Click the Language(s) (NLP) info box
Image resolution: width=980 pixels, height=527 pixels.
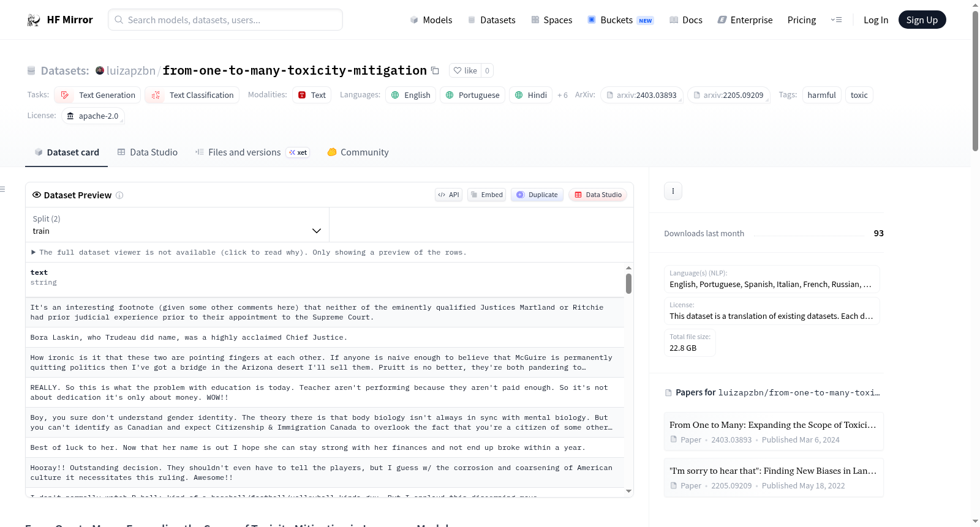[772, 279]
